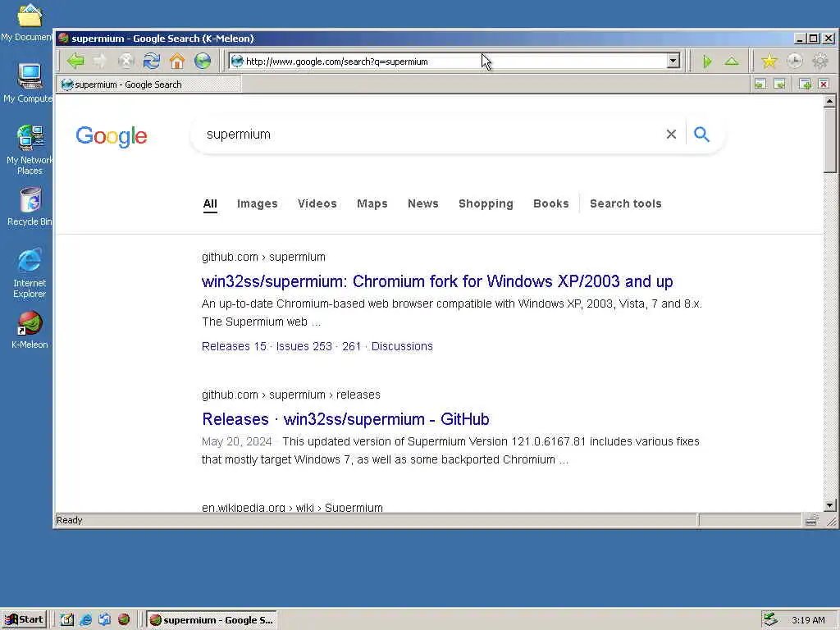840x630 pixels.
Task: Click 'supermium - Google S...' taskbar button
Action: click(212, 620)
